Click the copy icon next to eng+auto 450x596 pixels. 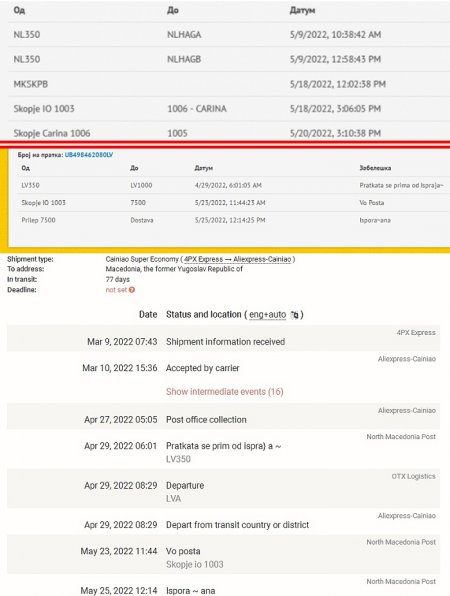click(x=294, y=315)
